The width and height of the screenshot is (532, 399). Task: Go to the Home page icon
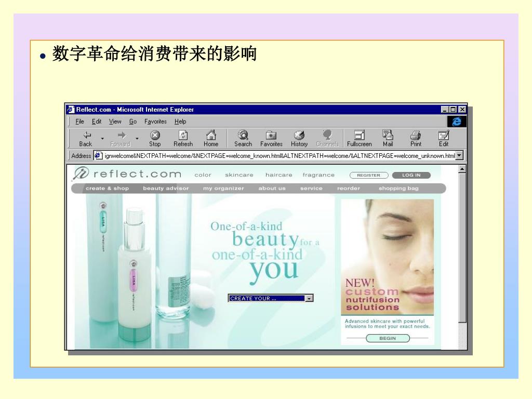click(211, 139)
